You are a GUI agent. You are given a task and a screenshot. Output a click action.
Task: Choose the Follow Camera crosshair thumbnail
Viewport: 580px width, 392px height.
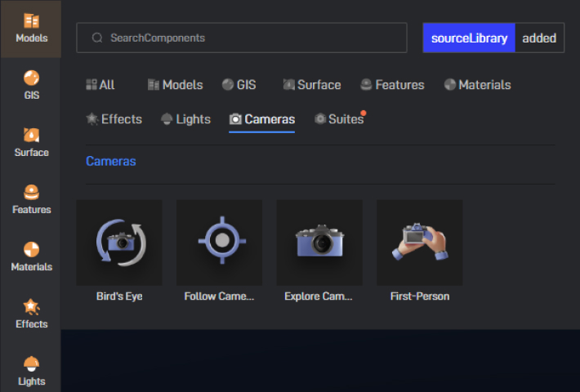[x=220, y=243]
